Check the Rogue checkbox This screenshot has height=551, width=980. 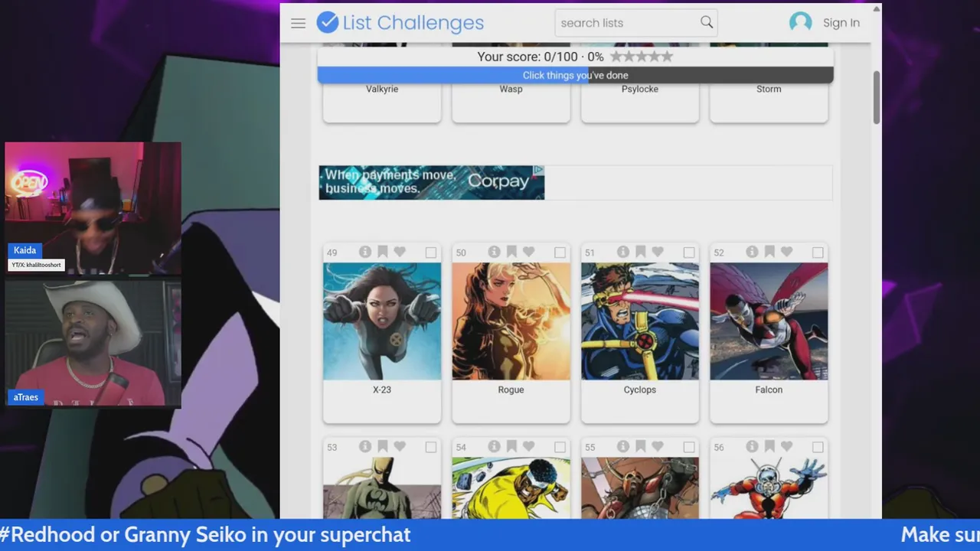pos(560,253)
